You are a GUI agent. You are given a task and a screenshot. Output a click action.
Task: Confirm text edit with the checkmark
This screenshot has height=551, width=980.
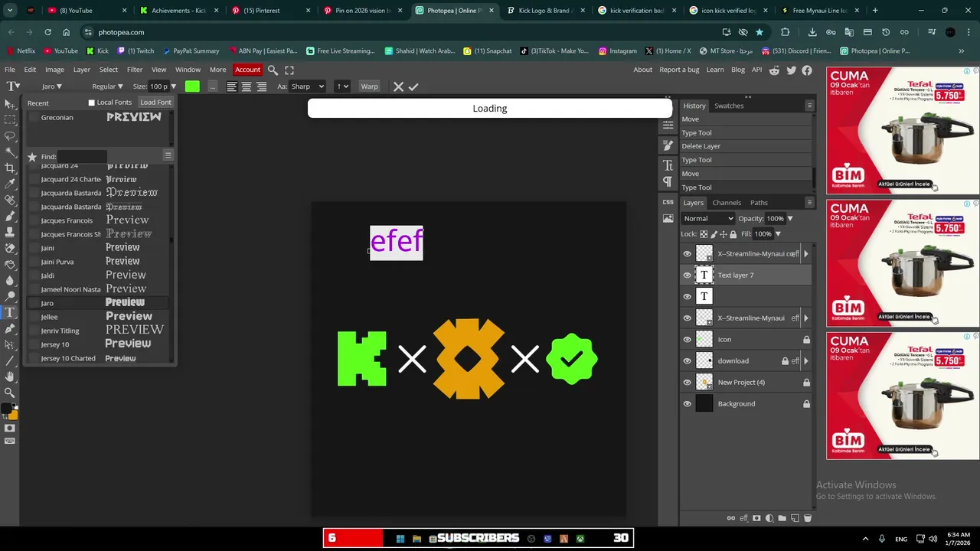413,86
